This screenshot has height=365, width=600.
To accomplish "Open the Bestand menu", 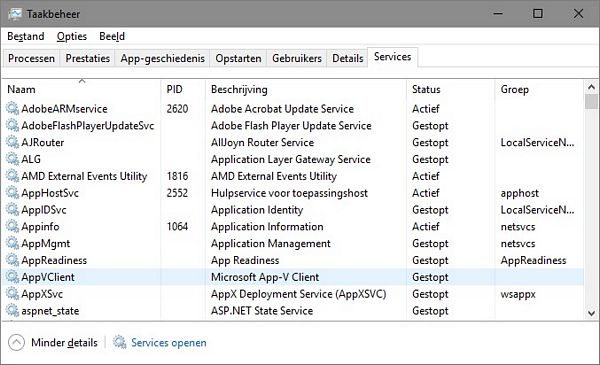I will coord(26,36).
